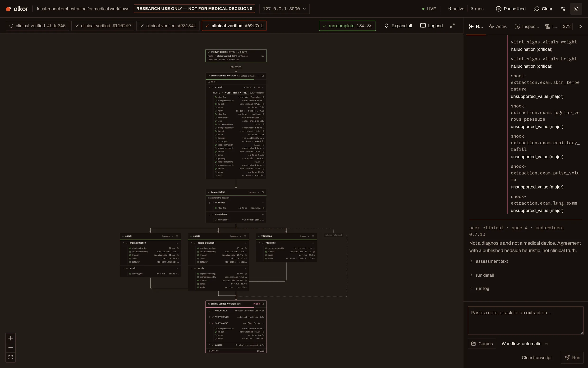Select the active run tab #69f7af

click(234, 26)
